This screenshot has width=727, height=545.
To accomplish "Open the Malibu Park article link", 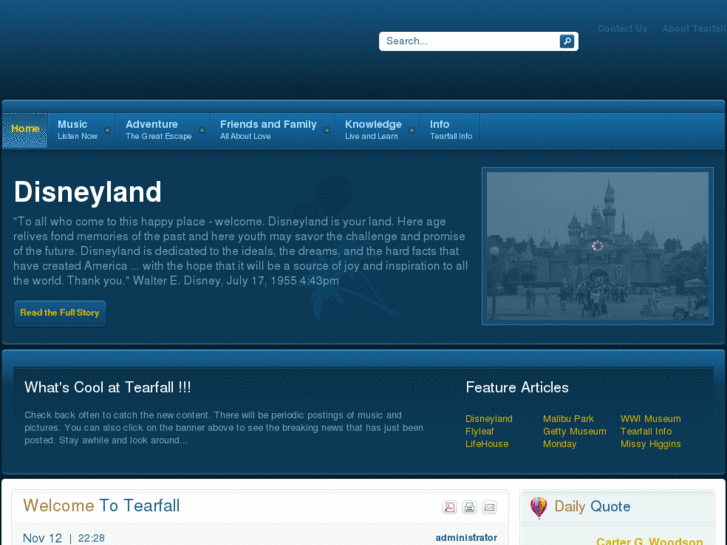I will (568, 419).
